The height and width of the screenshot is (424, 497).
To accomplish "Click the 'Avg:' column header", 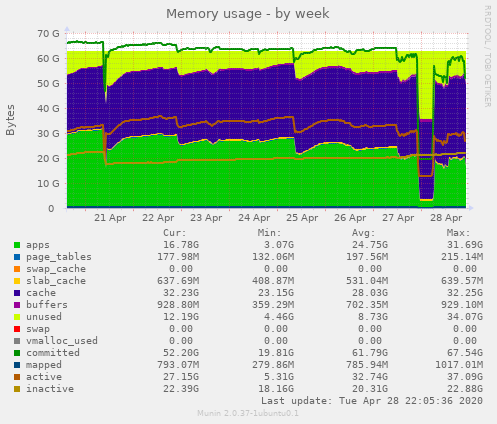I will [364, 233].
